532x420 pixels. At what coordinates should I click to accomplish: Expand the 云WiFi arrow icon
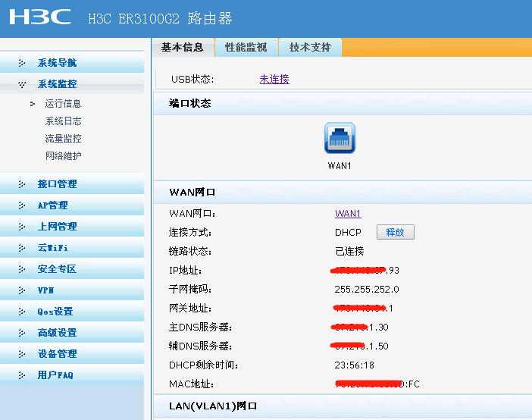(x=22, y=248)
